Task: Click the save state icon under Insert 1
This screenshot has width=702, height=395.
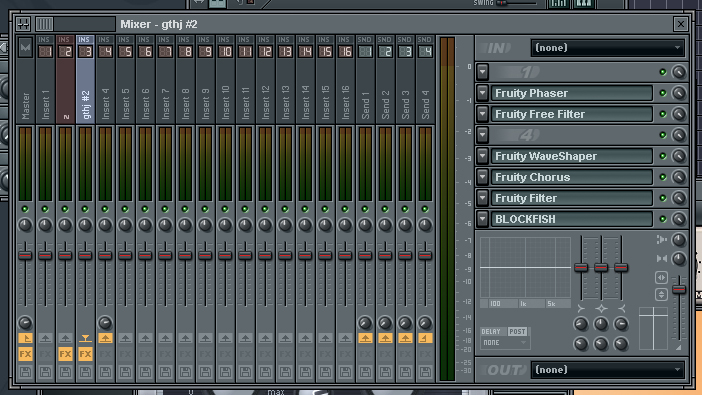Action: (45, 371)
